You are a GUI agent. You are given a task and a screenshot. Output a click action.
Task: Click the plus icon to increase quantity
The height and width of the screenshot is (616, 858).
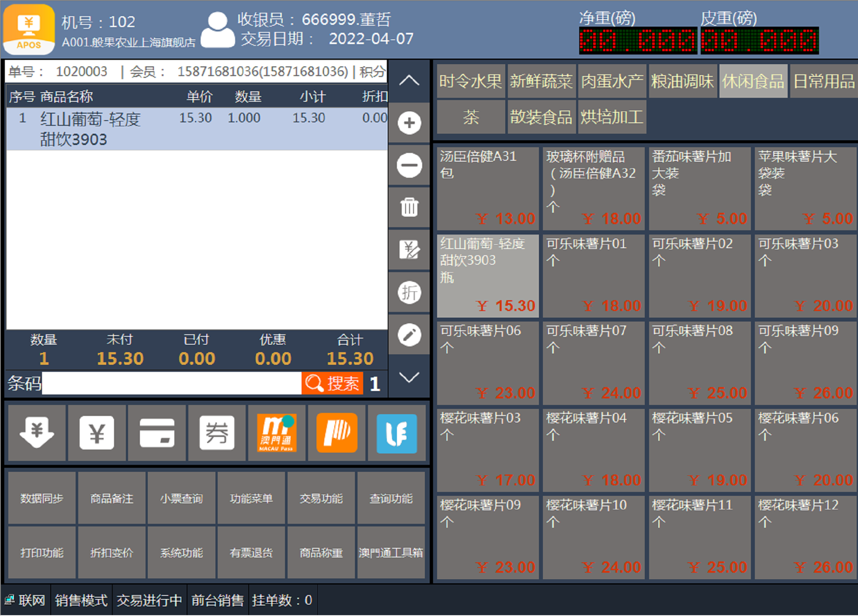tap(409, 123)
